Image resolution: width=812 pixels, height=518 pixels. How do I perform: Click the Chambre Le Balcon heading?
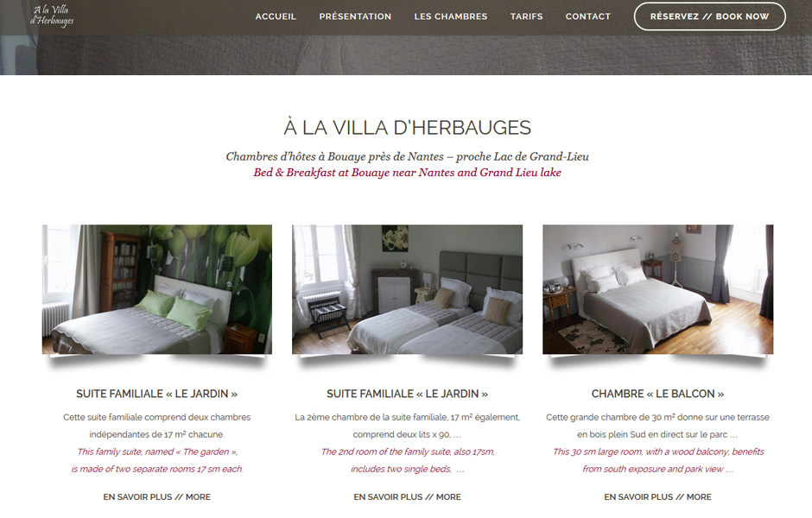(657, 394)
